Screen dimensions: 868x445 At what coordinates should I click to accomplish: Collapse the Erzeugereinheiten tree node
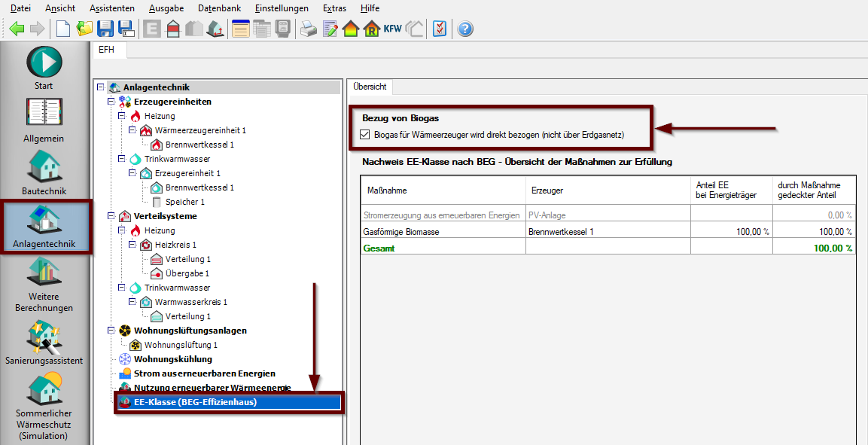pyautogui.click(x=111, y=102)
